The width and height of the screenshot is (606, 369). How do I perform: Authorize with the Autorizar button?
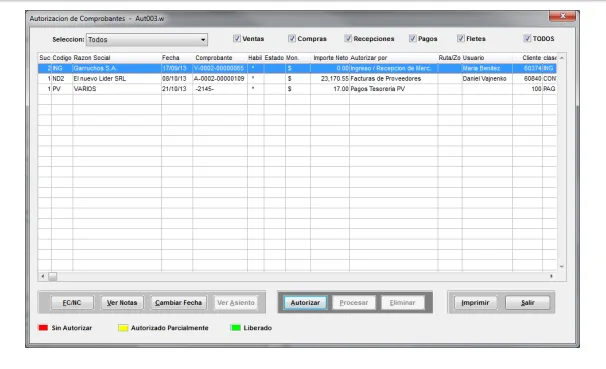click(305, 303)
